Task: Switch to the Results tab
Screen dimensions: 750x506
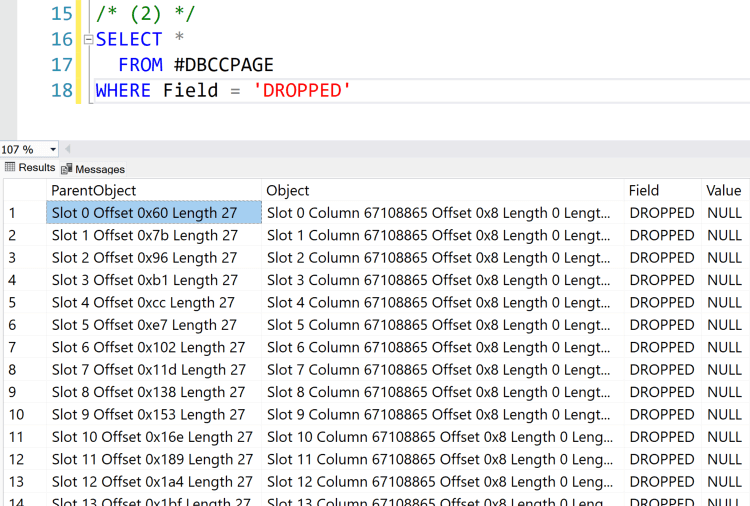Action: (x=30, y=167)
